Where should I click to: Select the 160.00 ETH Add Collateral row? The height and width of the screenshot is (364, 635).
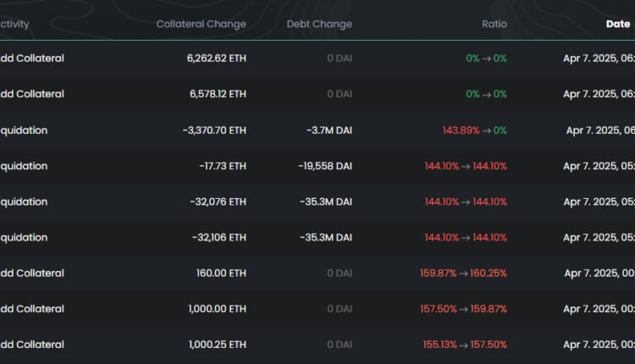pyautogui.click(x=222, y=273)
